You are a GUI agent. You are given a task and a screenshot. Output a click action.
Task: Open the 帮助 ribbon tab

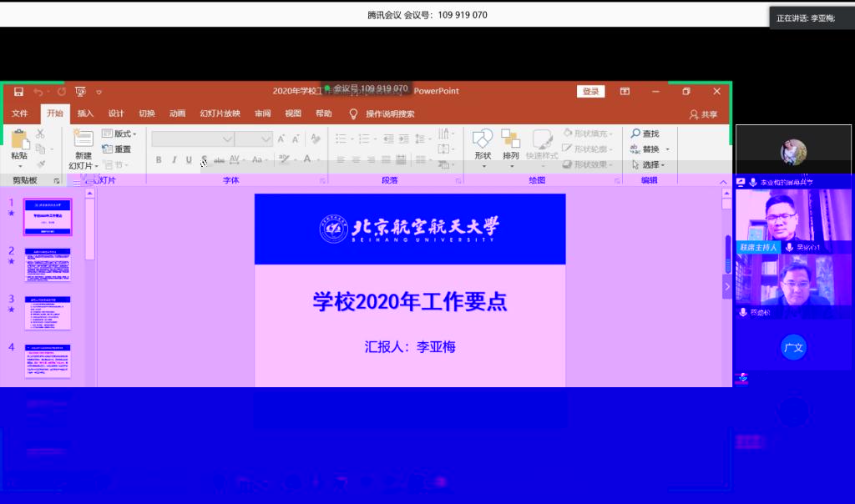(x=323, y=113)
